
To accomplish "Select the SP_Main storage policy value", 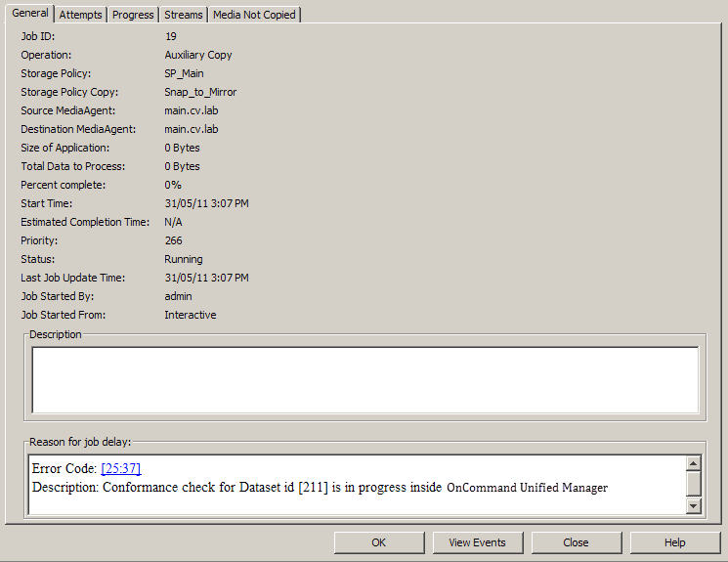I will [x=184, y=73].
